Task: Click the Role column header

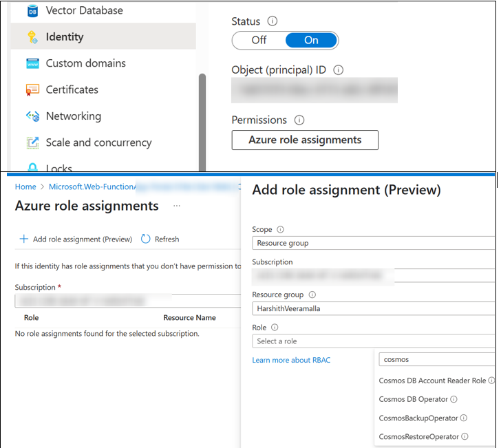Action: click(32, 318)
